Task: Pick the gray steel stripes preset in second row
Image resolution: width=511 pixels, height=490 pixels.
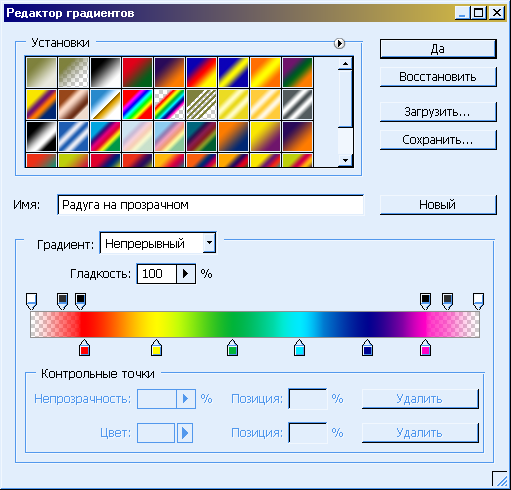Action: click(297, 104)
